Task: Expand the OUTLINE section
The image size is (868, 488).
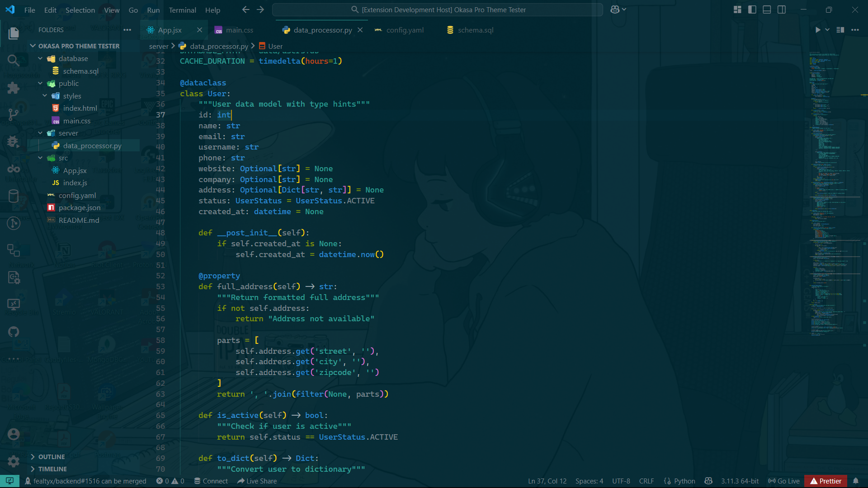Action: (52, 457)
